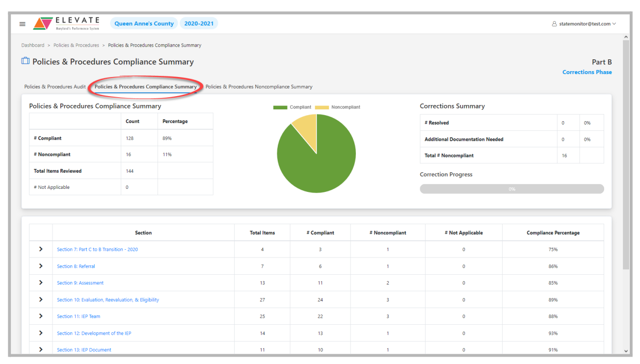Toggle the yellow Noncompliant legend swatch
Image resolution: width=640 pixels, height=364 pixels.
point(321,107)
